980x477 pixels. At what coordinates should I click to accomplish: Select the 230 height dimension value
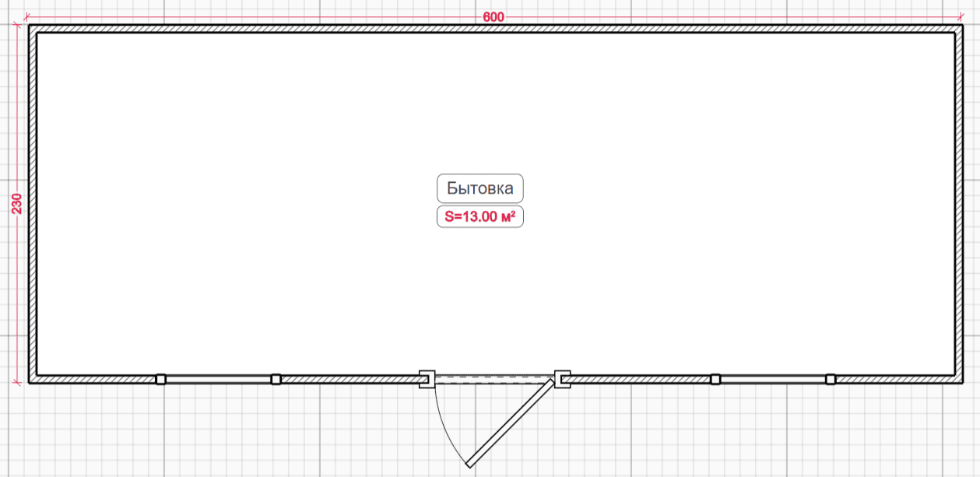(x=17, y=204)
